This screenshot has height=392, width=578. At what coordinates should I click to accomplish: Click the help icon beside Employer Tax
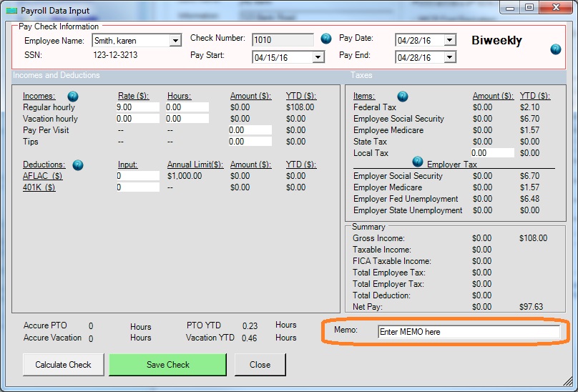418,162
